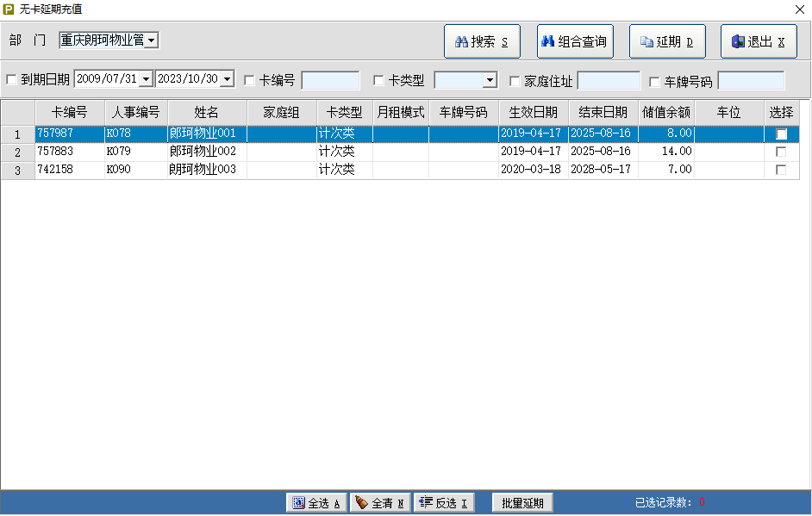Toggle the 家庭住址 address checkbox
This screenshot has height=516, width=812.
(x=515, y=81)
